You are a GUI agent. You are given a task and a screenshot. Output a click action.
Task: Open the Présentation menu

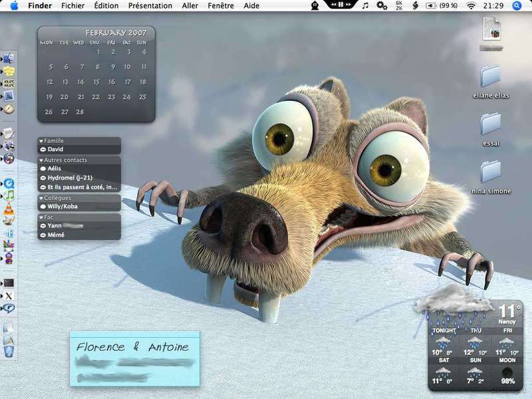coord(150,5)
